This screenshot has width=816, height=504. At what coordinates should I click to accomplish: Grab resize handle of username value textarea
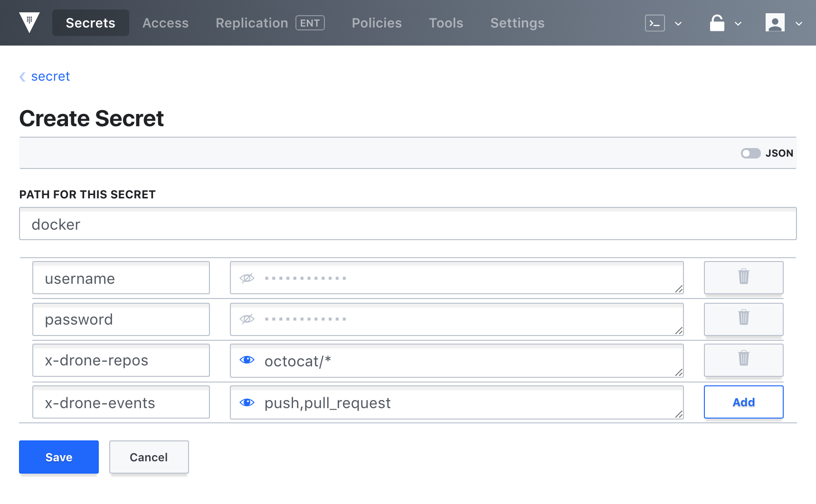click(679, 289)
